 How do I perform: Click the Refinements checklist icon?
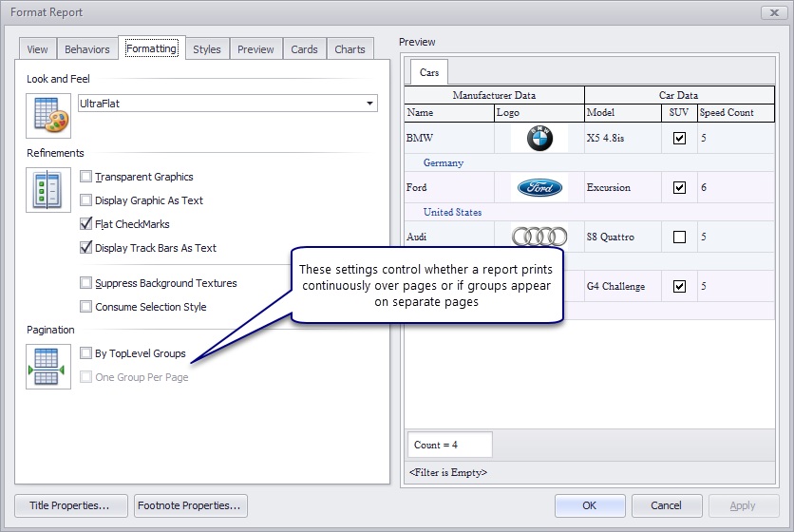(x=48, y=189)
